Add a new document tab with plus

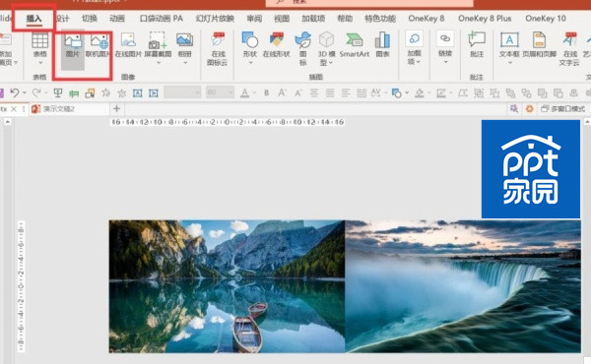click(x=116, y=109)
